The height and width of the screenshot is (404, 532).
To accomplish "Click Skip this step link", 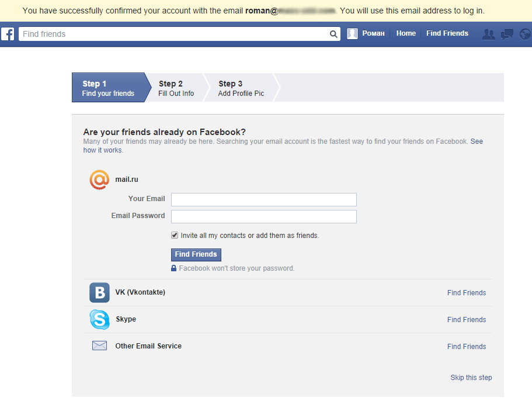I will pos(471,378).
